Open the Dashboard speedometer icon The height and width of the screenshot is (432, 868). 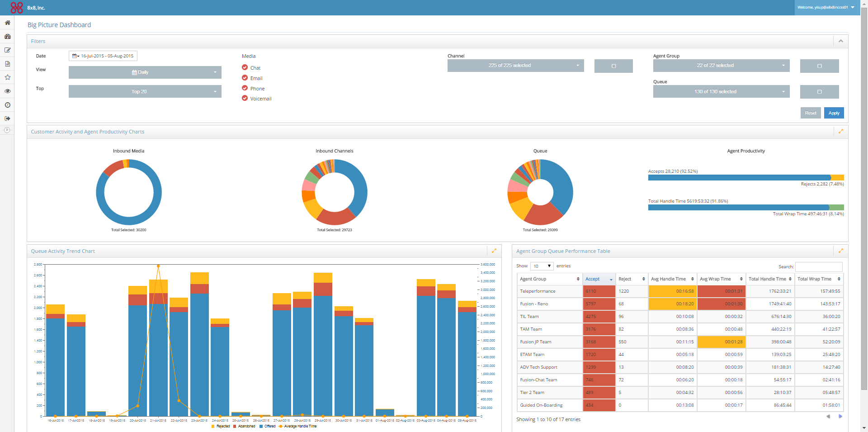tap(7, 37)
